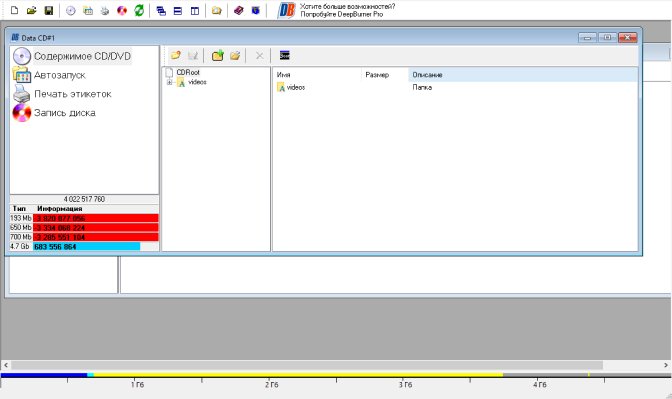Click the Попробуйте DeepBurner Pro promo text
Image resolution: width=672 pixels, height=399 pixels.
tap(342, 14)
